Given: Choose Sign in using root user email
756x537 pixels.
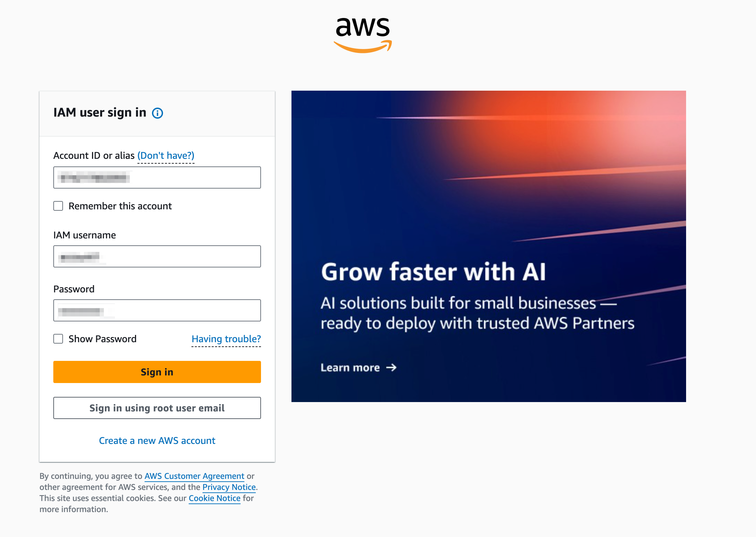Looking at the screenshot, I should [x=157, y=408].
